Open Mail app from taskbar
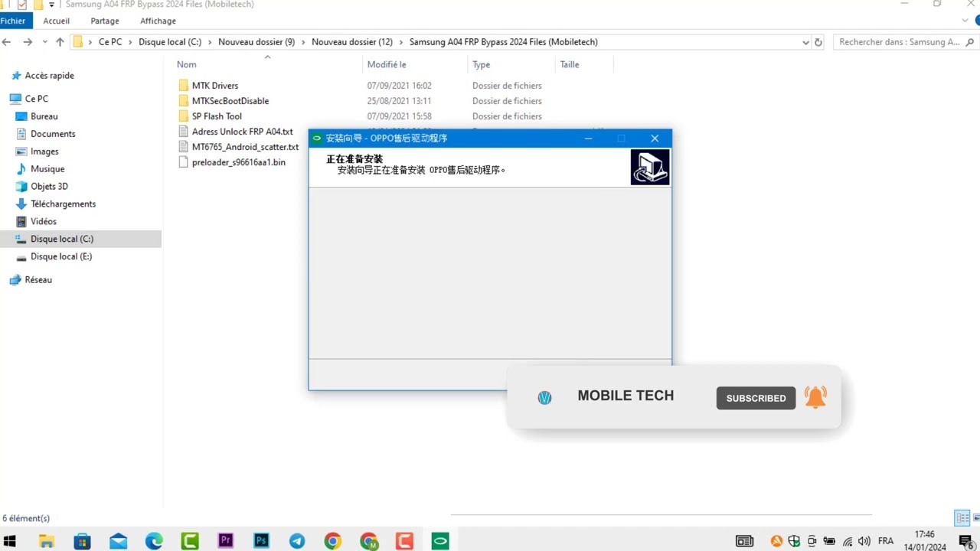 tap(118, 541)
